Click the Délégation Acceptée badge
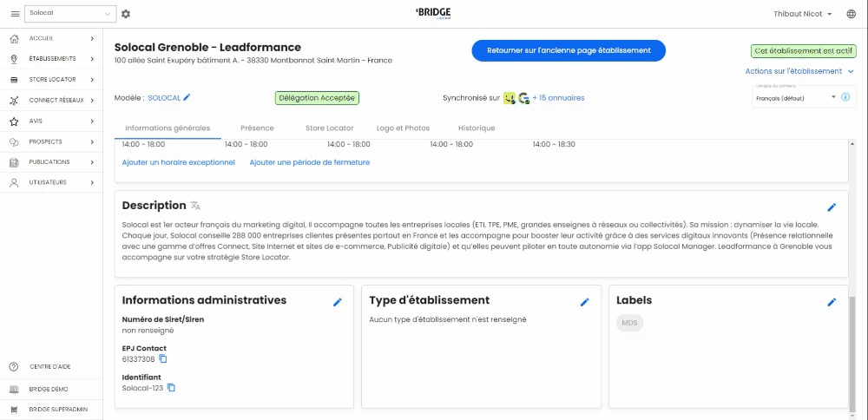 317,98
